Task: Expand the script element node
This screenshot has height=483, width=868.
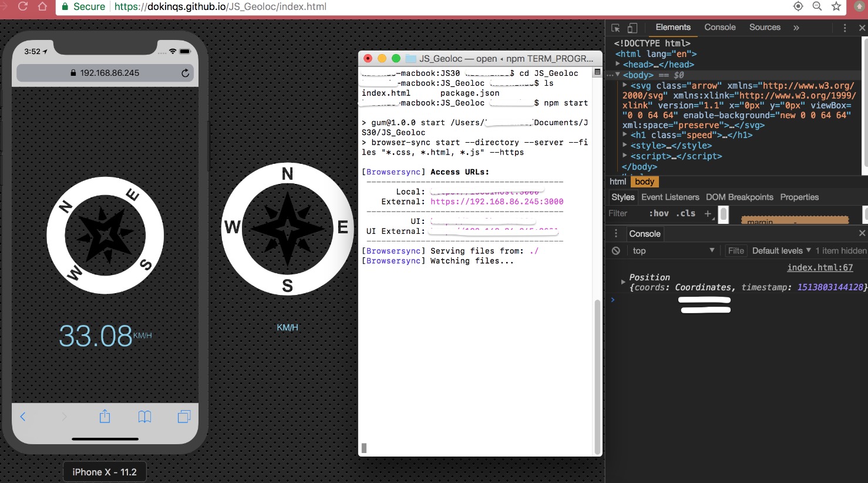Action: (625, 156)
